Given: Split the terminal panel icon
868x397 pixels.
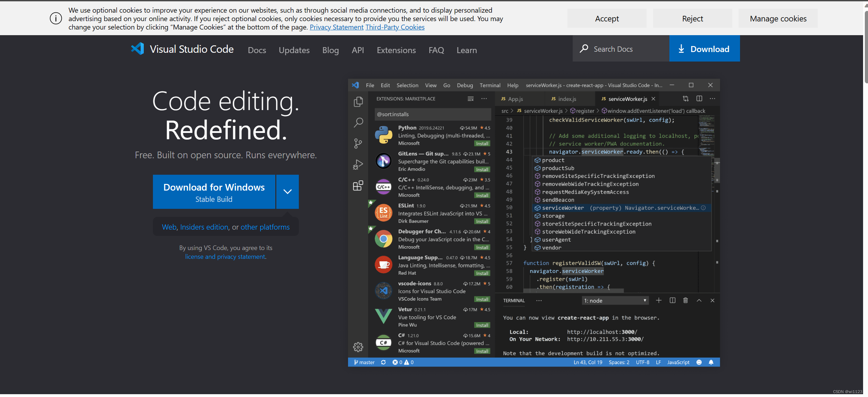Looking at the screenshot, I should pyautogui.click(x=673, y=300).
